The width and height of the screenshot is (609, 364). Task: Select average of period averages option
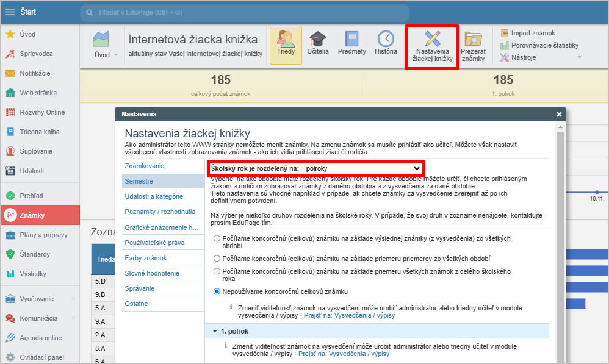217,259
